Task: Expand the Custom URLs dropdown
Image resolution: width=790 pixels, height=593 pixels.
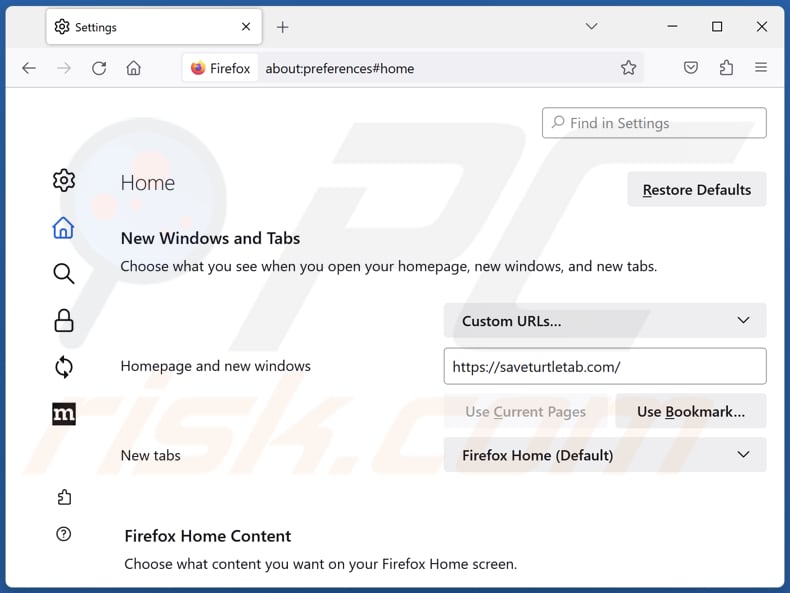Action: (x=605, y=321)
